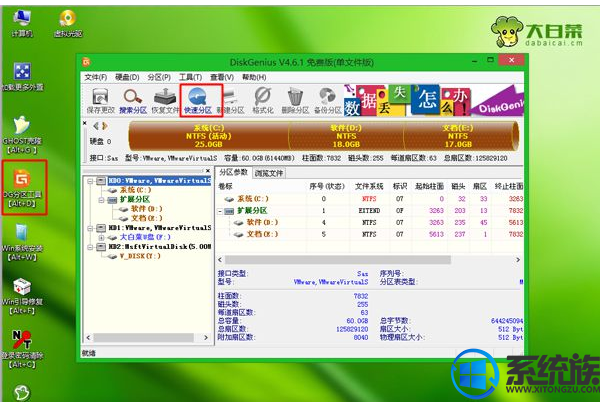Click the DiskGenius title bar app icon
Screen dimensions: 600x402
(86, 62)
